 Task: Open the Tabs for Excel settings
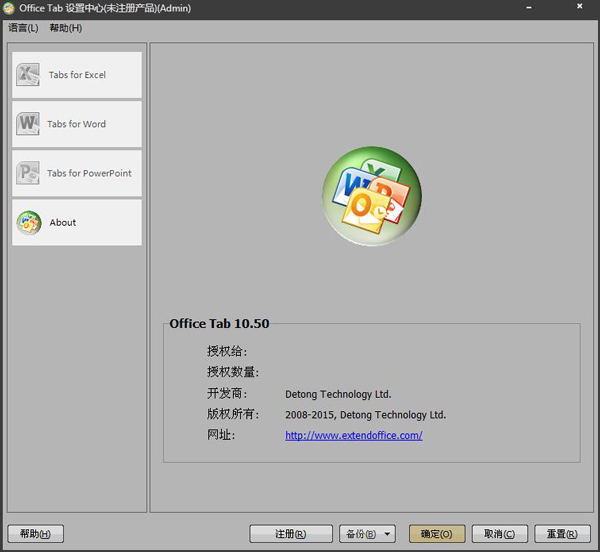click(77, 75)
